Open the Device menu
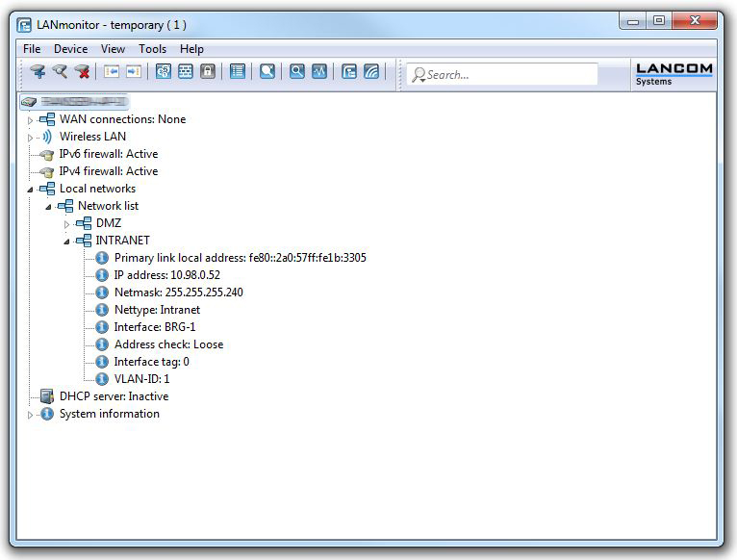This screenshot has width=737, height=560. pos(70,49)
